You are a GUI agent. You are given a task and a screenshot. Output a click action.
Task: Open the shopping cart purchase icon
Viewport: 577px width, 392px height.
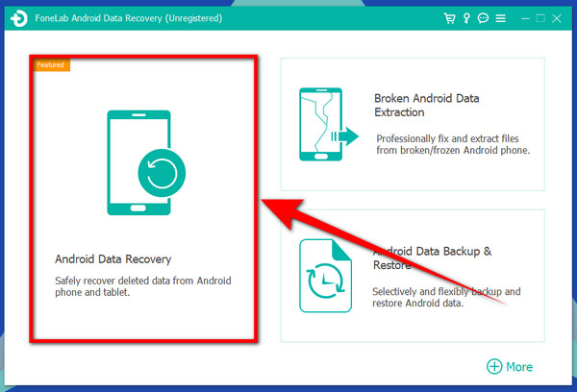coord(449,18)
